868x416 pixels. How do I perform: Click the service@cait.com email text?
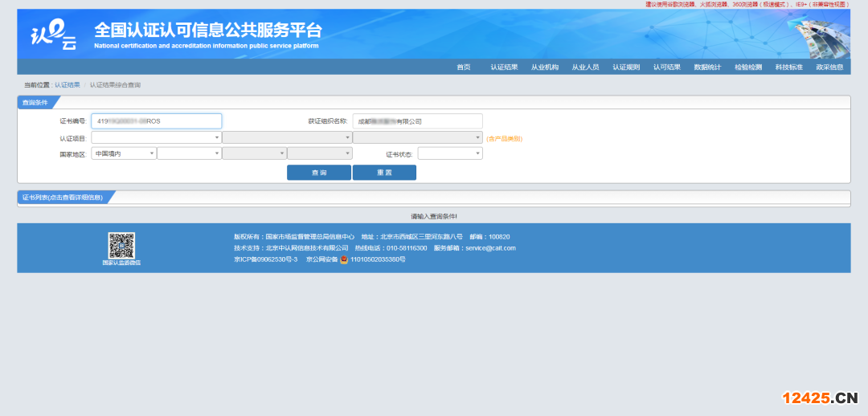pyautogui.click(x=490, y=248)
